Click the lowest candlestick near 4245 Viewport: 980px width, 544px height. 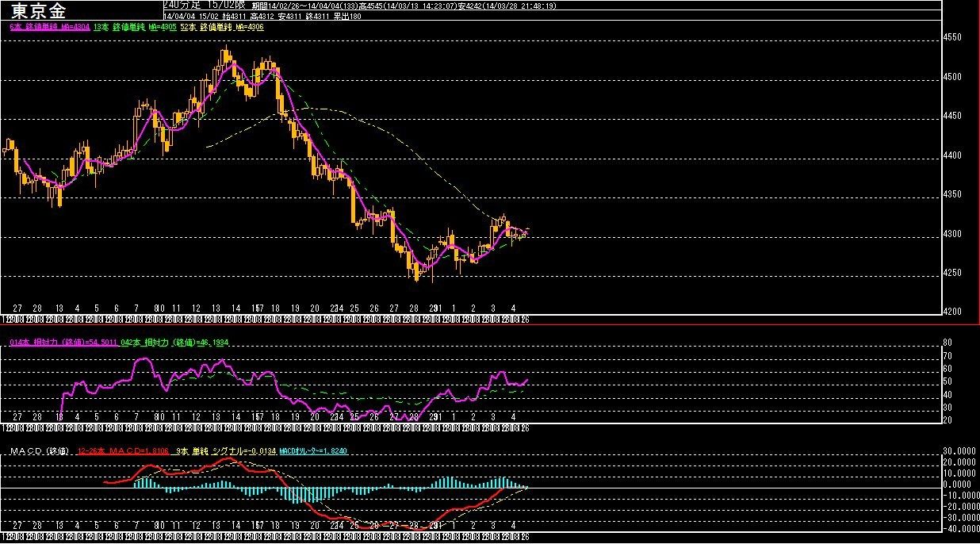[x=417, y=273]
